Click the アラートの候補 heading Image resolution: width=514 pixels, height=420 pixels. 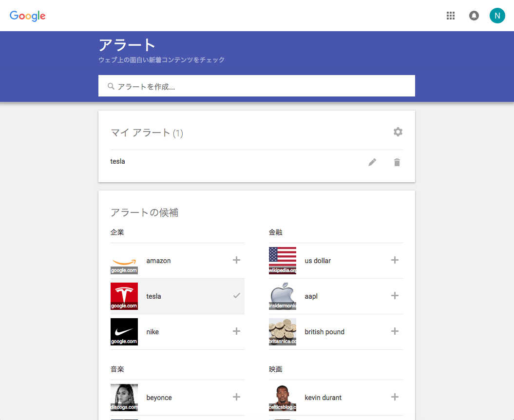pos(144,212)
